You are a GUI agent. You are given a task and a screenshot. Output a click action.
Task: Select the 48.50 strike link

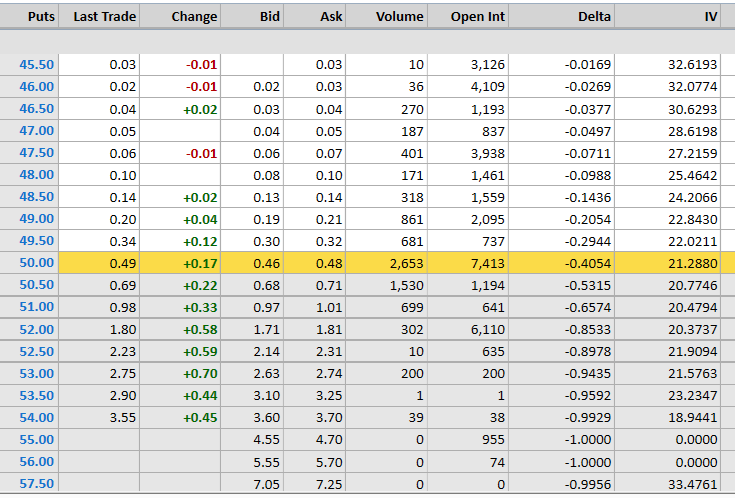[x=37, y=196]
